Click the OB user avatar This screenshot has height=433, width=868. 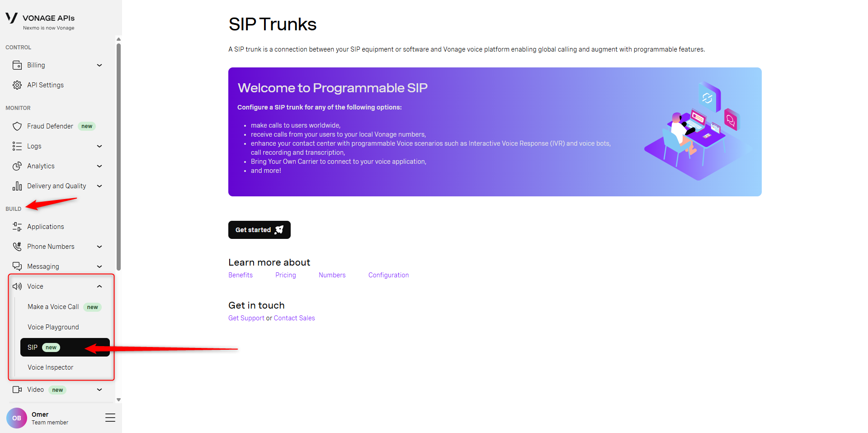coord(17,418)
